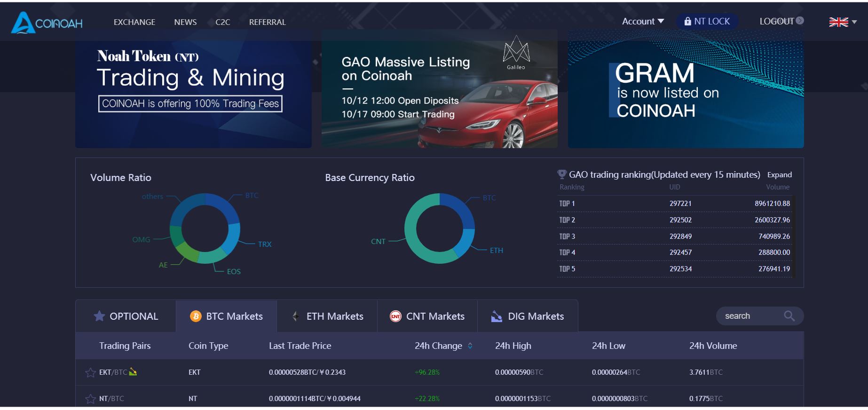
Task: Click the EKT 24h change +96.28%
Action: point(427,372)
